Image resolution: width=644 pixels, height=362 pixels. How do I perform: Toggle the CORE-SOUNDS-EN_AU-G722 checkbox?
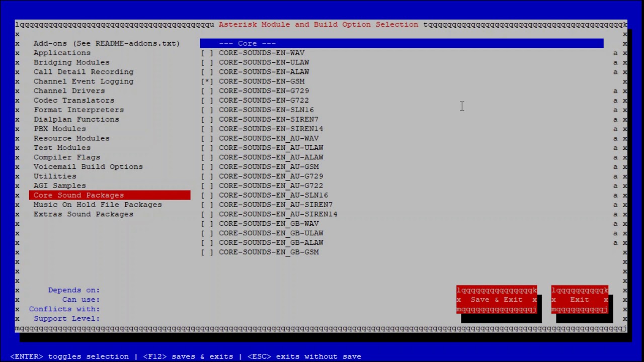(207, 186)
